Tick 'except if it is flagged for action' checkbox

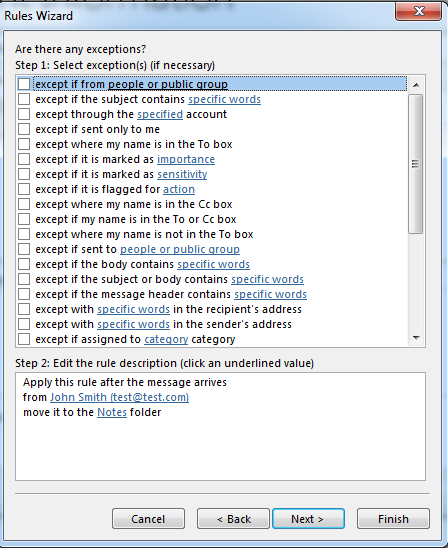tap(24, 189)
